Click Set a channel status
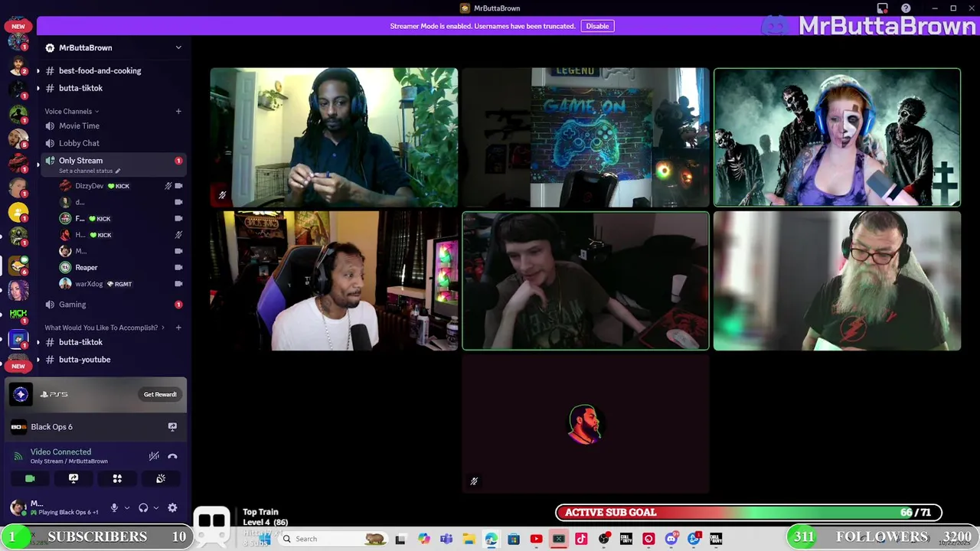 tap(86, 171)
